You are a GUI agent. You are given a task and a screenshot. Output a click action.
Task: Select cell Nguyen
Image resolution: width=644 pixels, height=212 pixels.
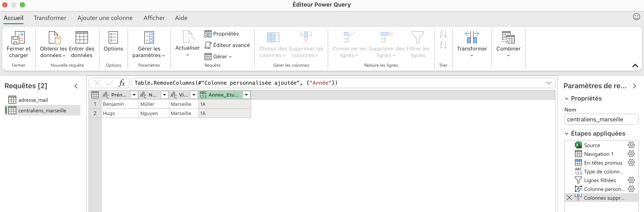154,113
